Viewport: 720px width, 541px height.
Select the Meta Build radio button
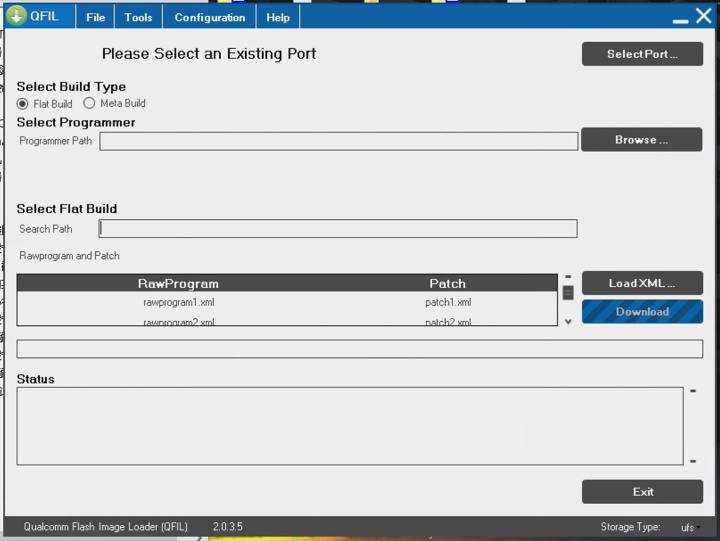point(89,103)
